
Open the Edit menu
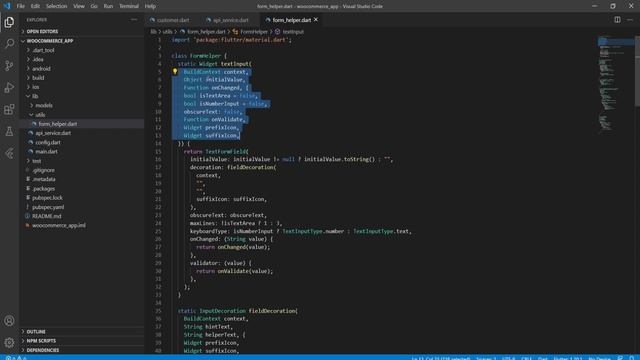click(x=35, y=6)
